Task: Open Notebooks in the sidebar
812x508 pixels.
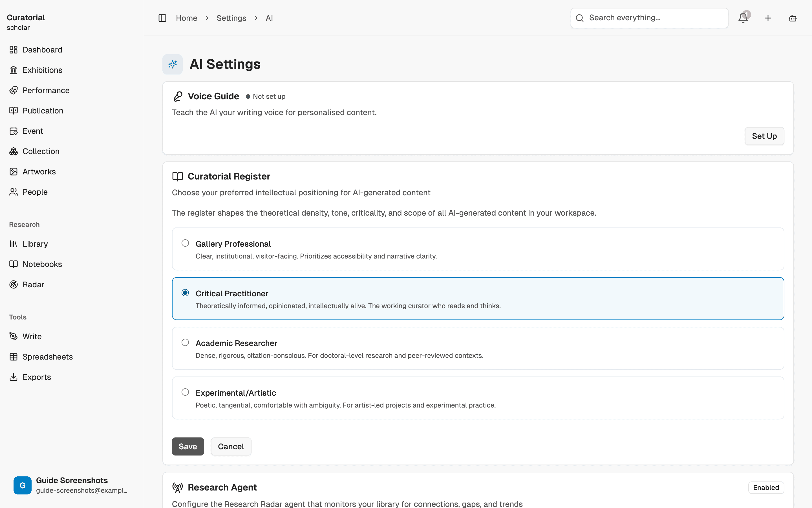Action: point(42,264)
